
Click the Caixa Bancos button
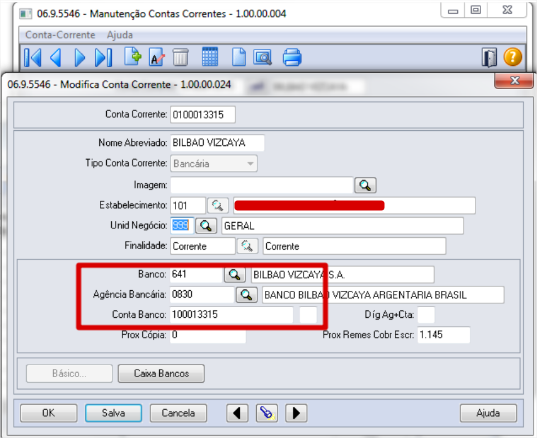pyautogui.click(x=161, y=373)
